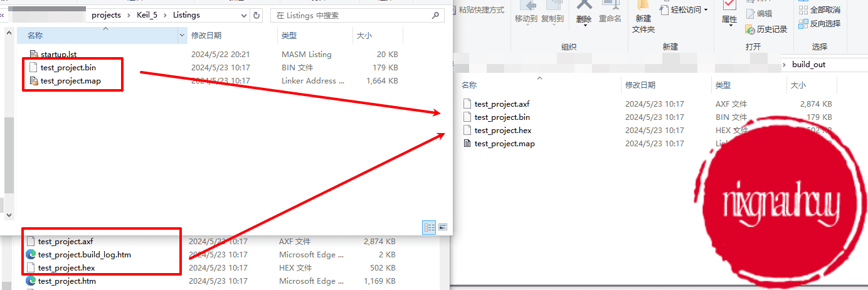Click "1,169 KB" size in back-left window

tap(379, 281)
